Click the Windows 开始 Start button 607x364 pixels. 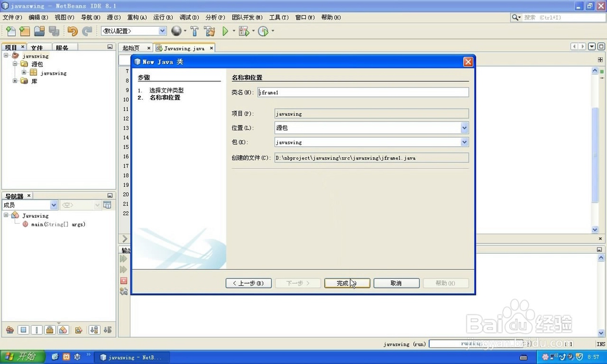point(22,357)
